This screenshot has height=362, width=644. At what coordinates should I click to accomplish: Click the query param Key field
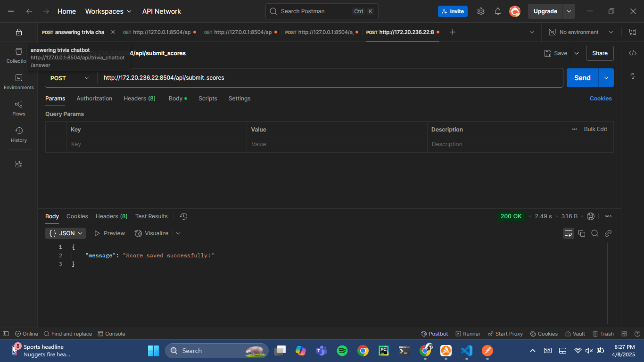click(x=156, y=144)
